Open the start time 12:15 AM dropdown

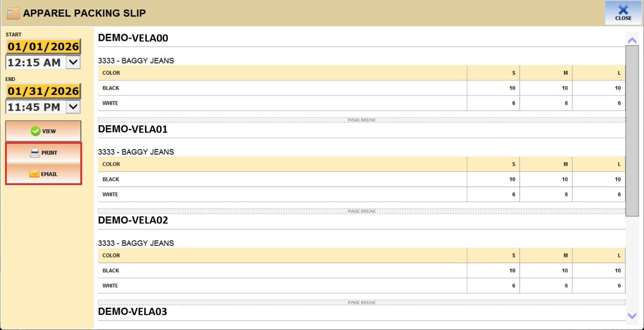(x=73, y=62)
